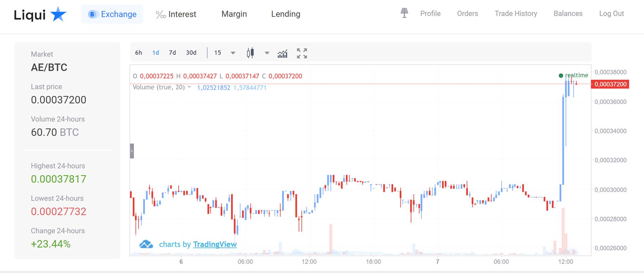
Task: Click the Liqui star logo
Action: click(x=58, y=14)
